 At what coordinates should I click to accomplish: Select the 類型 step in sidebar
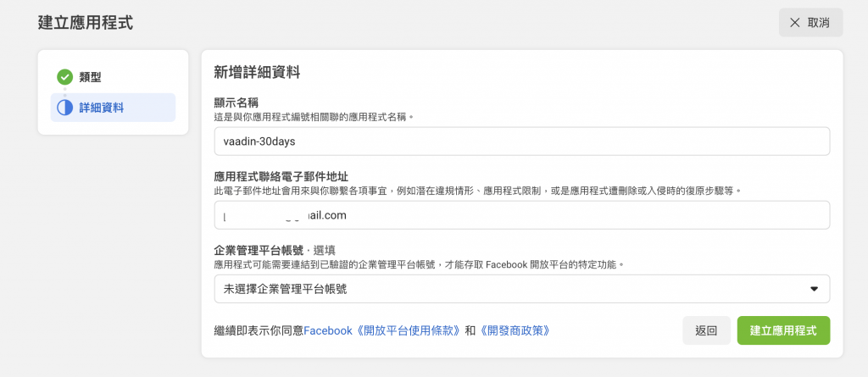113,77
